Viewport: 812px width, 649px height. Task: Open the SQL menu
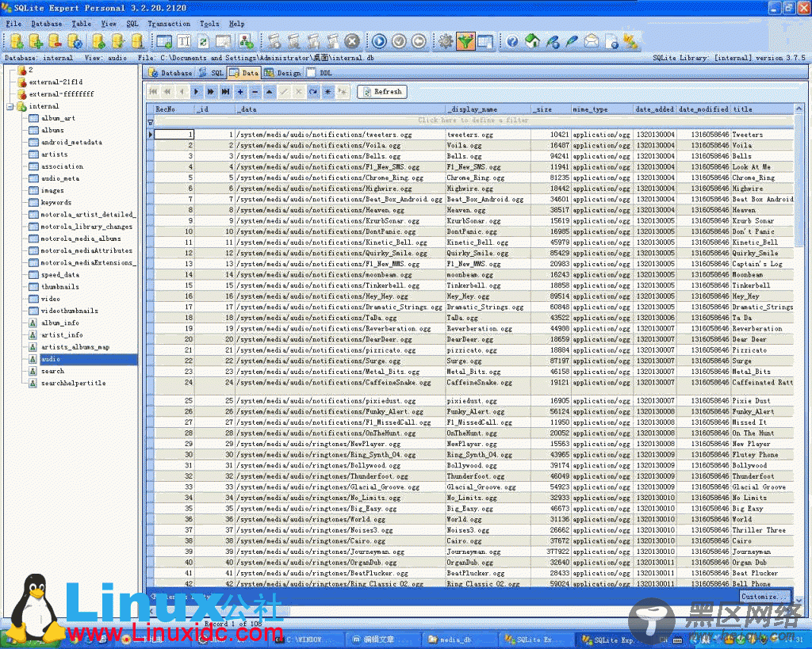point(132,24)
